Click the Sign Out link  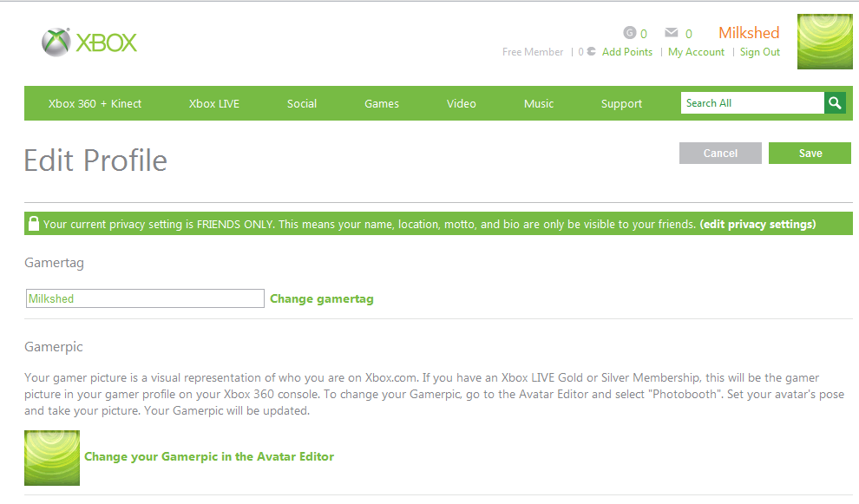[x=760, y=52]
